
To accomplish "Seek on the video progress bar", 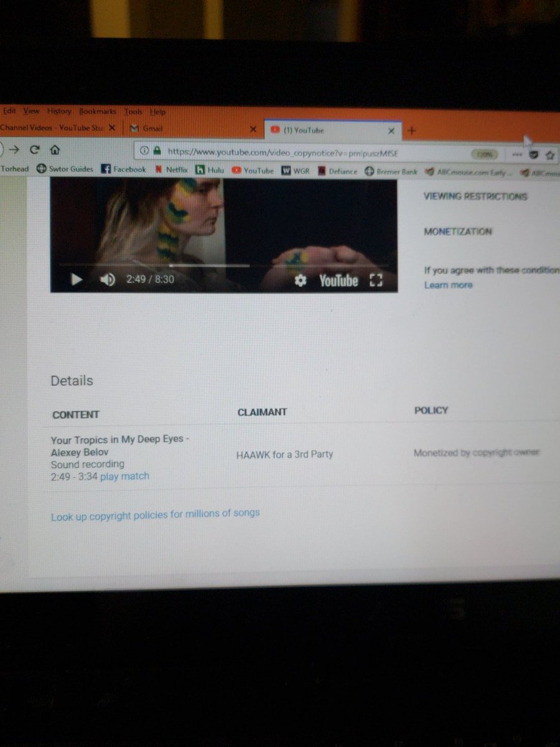I will click(x=224, y=265).
